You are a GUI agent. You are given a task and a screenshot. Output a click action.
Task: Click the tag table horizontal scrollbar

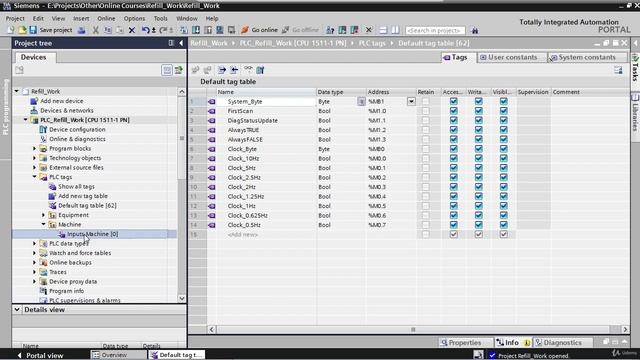click(413, 329)
